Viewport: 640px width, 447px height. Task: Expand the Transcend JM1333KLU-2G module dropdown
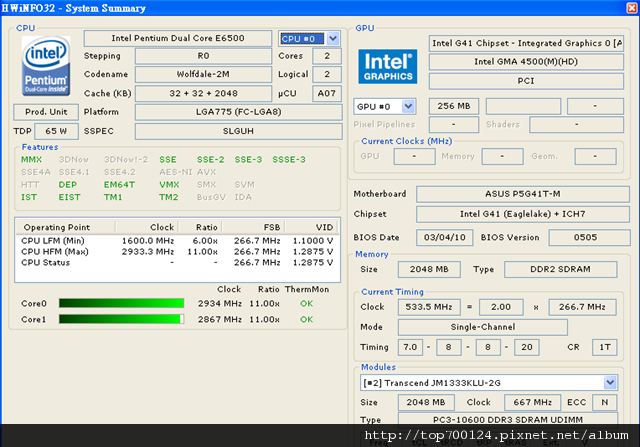click(610, 383)
